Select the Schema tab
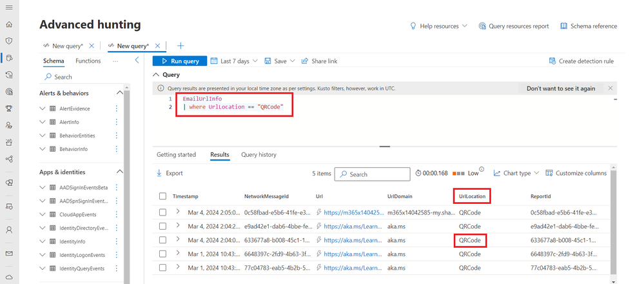This screenshot has width=644, height=284. tap(54, 61)
